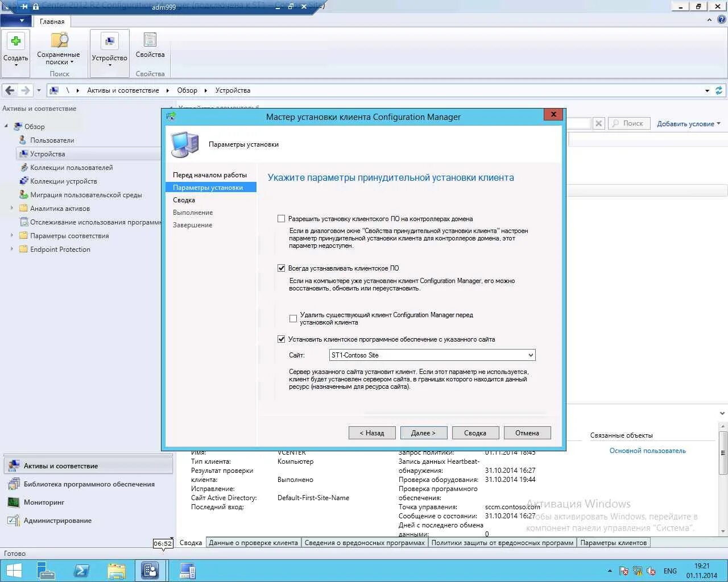Toggle install client from specified site checkbox

[281, 339]
